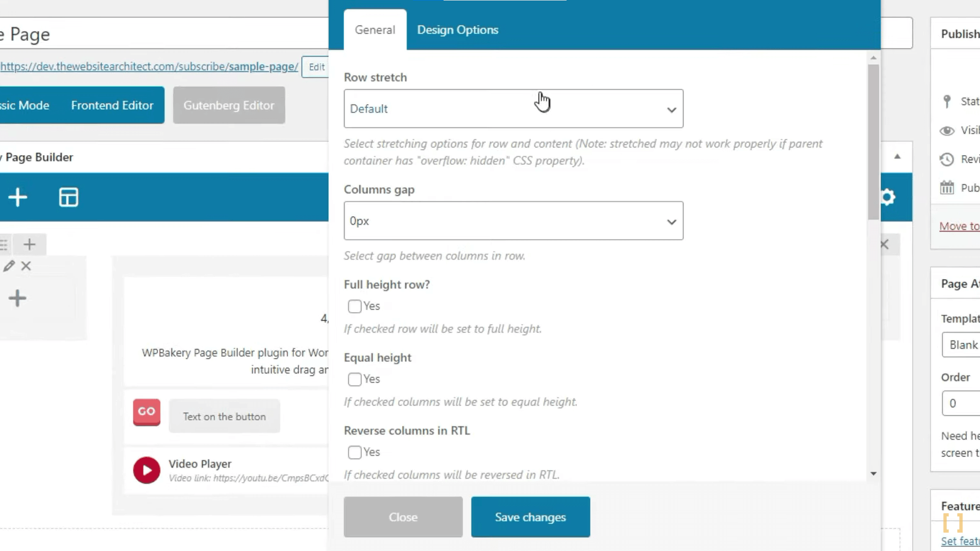
Task: Click the Save changes button
Action: click(x=531, y=517)
